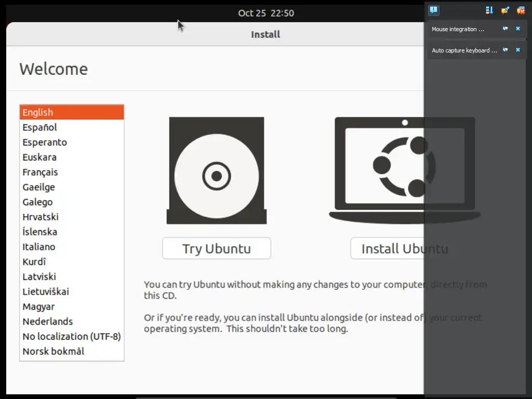Click the remove all notifications icon

click(x=521, y=10)
